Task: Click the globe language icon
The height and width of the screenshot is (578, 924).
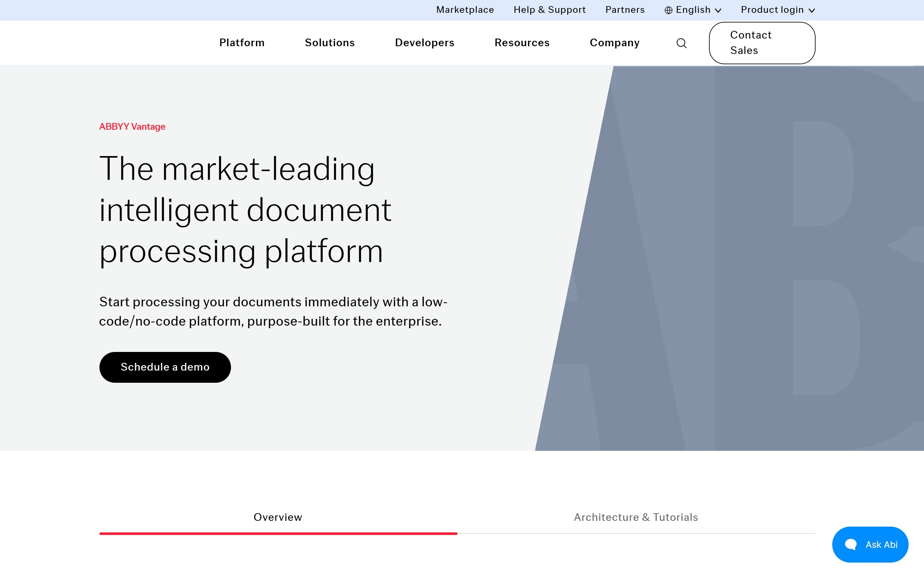Action: pyautogui.click(x=668, y=10)
